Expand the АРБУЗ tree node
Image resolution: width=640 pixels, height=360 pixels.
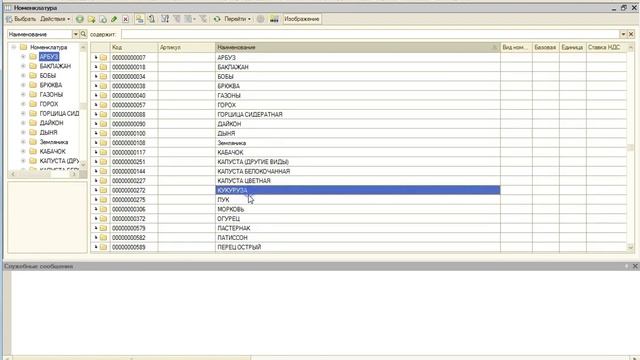tap(23, 57)
